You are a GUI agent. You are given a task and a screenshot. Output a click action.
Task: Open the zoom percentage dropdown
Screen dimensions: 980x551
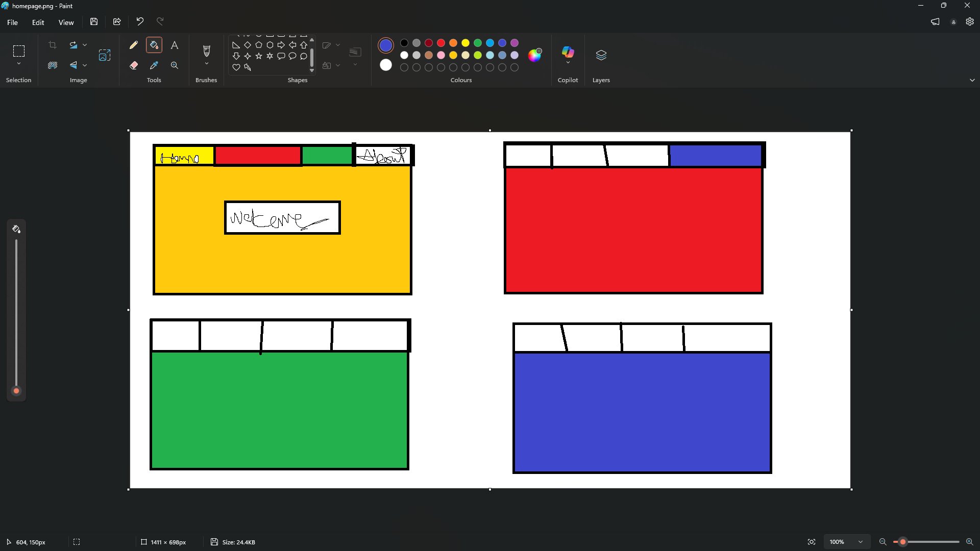click(x=861, y=542)
